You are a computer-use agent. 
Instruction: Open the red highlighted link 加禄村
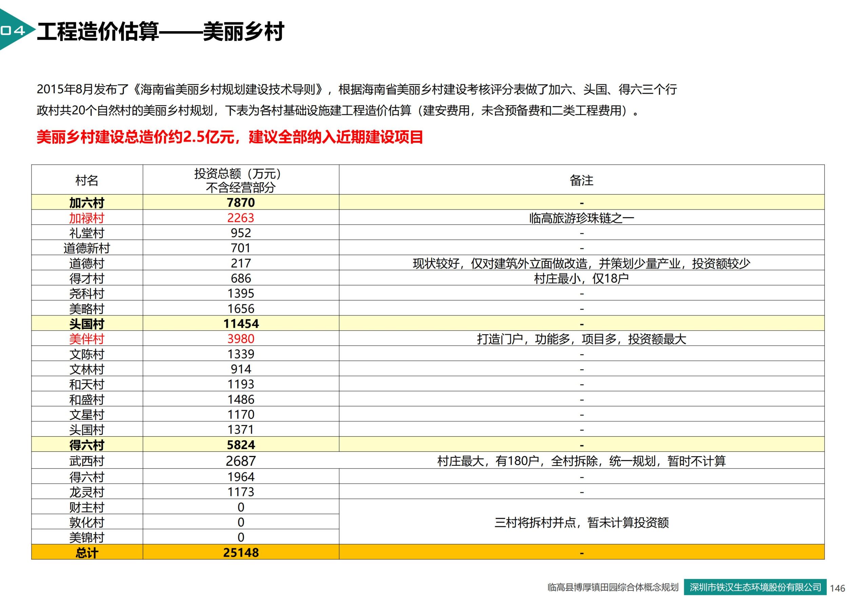86,218
